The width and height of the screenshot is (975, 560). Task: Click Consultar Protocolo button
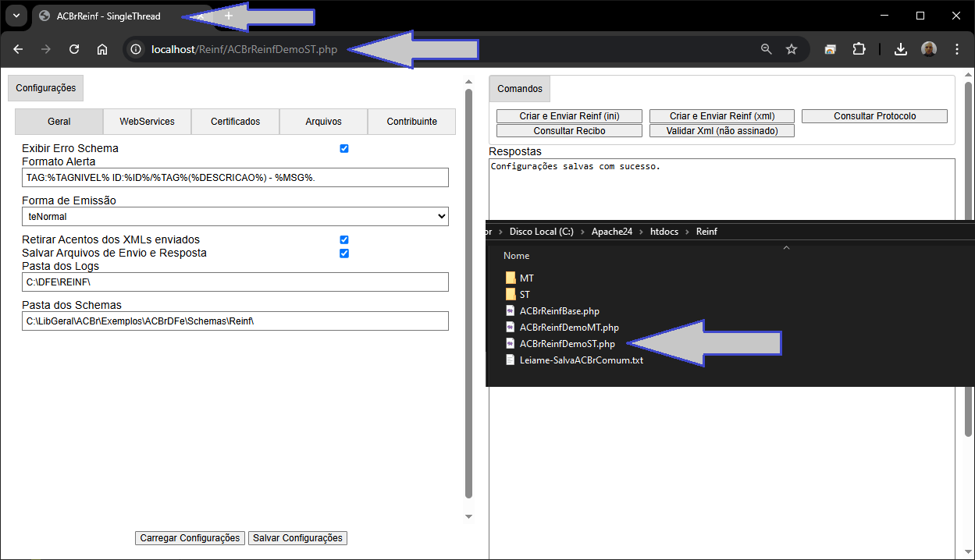point(874,116)
